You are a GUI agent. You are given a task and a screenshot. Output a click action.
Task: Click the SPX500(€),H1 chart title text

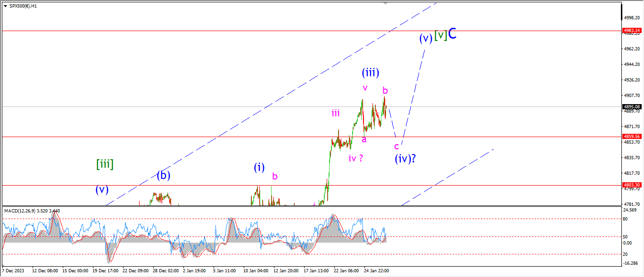pos(23,6)
